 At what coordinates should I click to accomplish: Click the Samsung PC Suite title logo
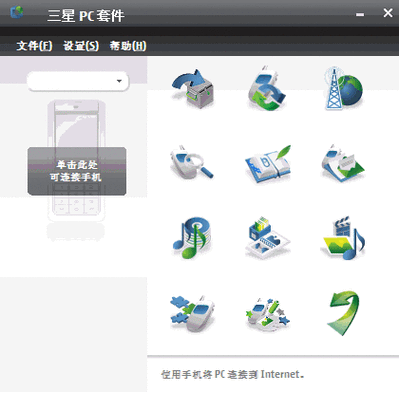17,12
